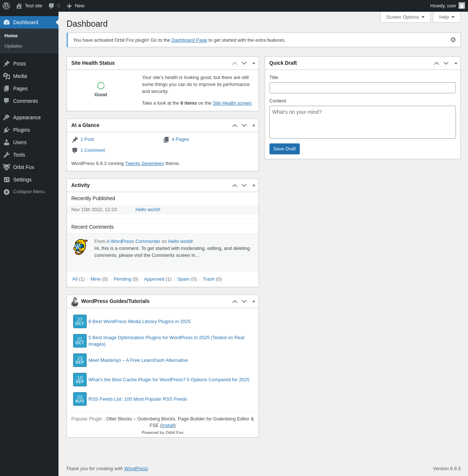Collapse the Activity widget panel
This screenshot has height=476, width=468.
pyautogui.click(x=254, y=185)
